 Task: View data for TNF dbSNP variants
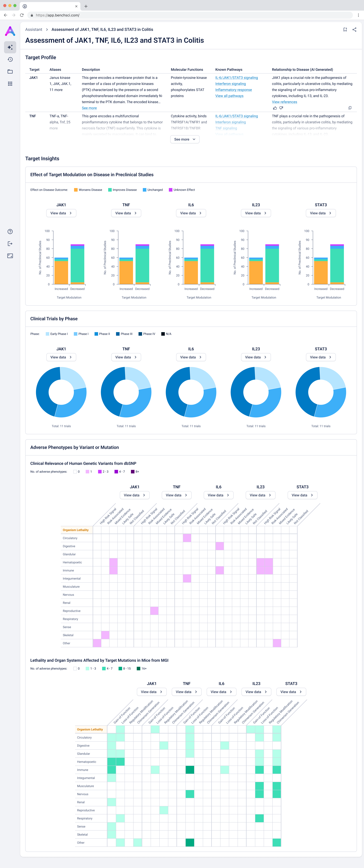pyautogui.click(x=177, y=495)
